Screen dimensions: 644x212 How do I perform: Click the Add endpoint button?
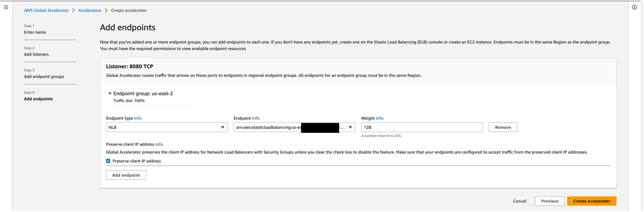126,175
